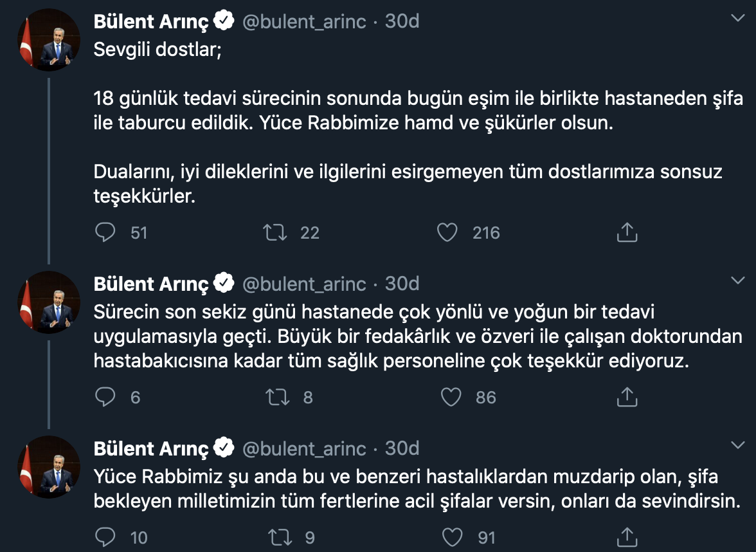
Task: Like the second tweet
Action: [x=451, y=397]
